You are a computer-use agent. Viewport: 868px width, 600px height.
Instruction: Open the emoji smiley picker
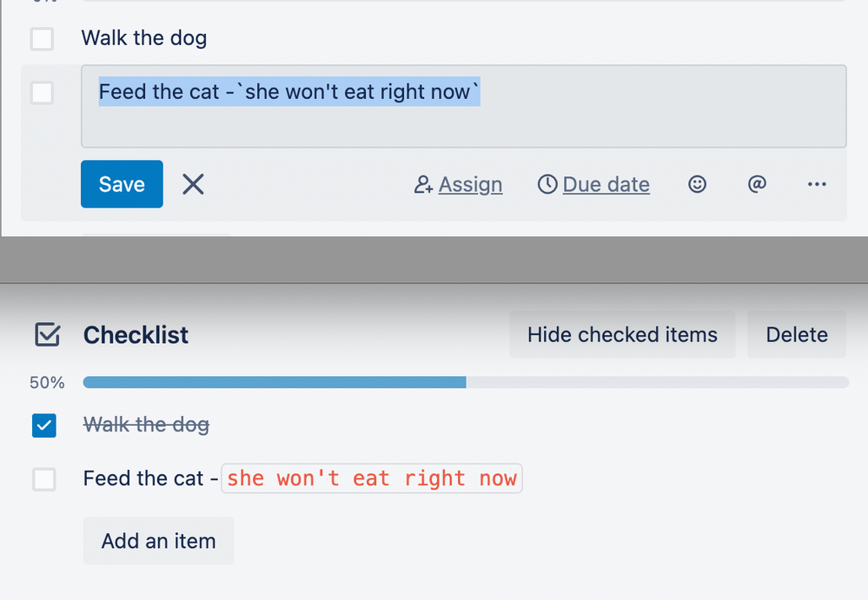(x=697, y=184)
